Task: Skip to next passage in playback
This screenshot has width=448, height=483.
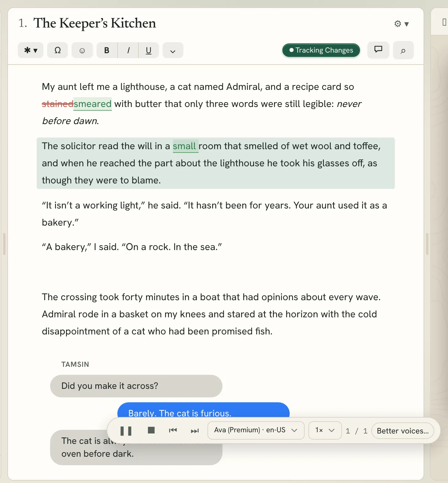Action: [195, 431]
